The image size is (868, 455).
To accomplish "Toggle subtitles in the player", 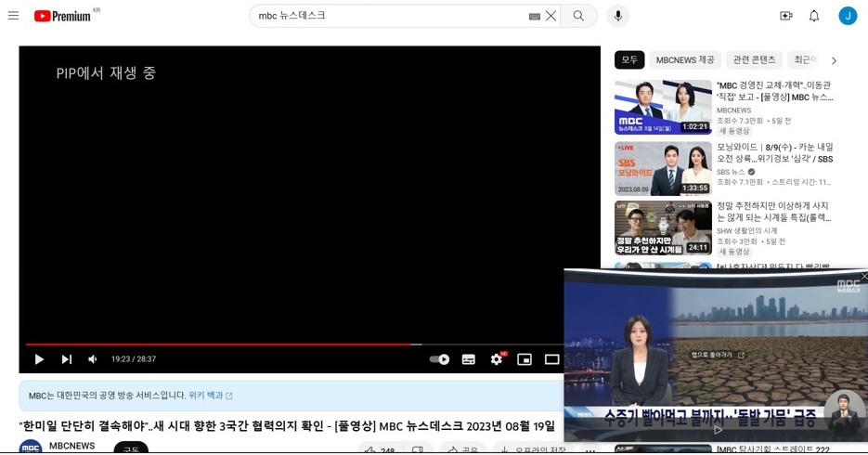I will coord(468,359).
